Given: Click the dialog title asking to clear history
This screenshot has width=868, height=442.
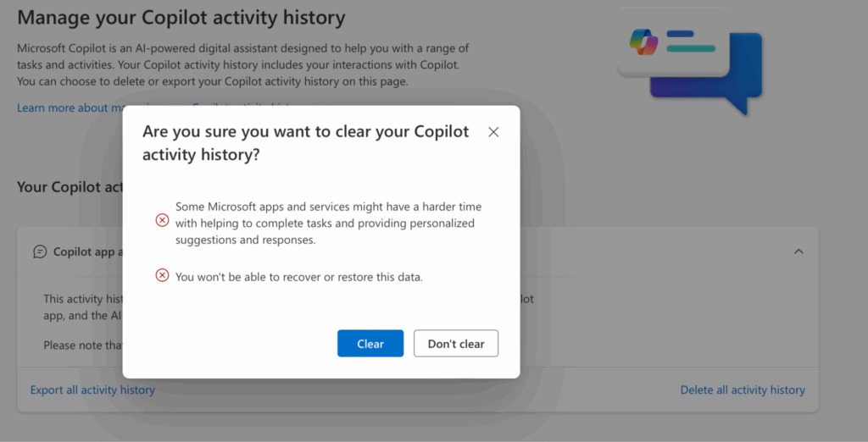Looking at the screenshot, I should click(x=305, y=143).
